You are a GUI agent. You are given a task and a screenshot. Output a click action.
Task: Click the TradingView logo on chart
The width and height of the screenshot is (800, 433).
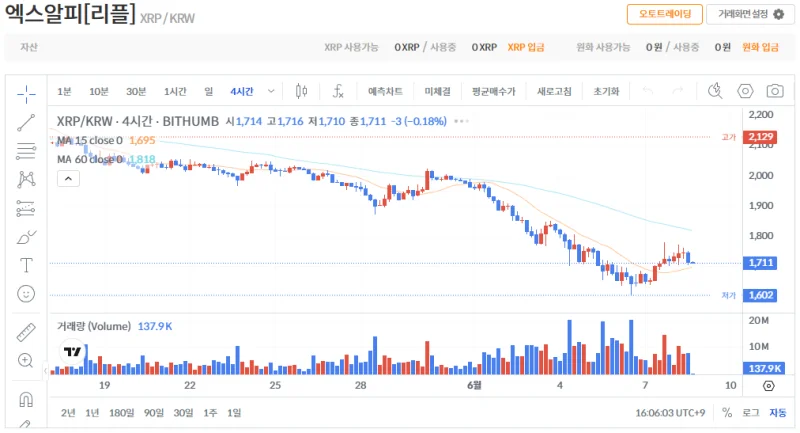[73, 352]
